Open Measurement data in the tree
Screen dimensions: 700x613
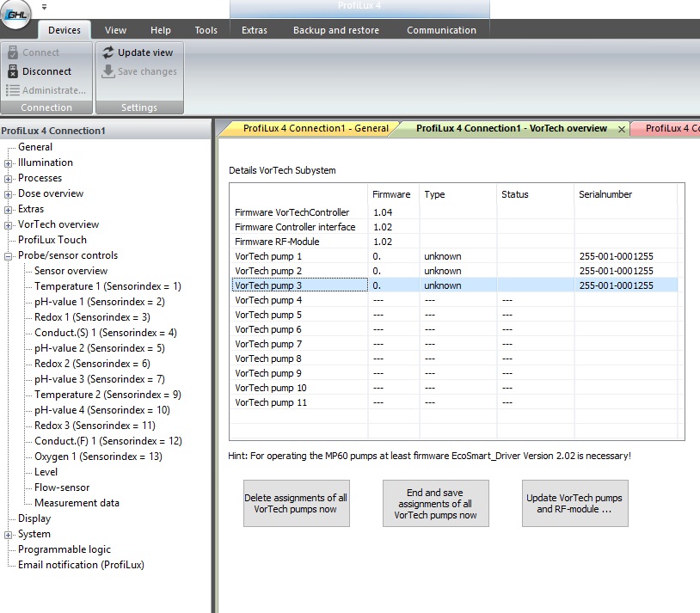[x=77, y=503]
